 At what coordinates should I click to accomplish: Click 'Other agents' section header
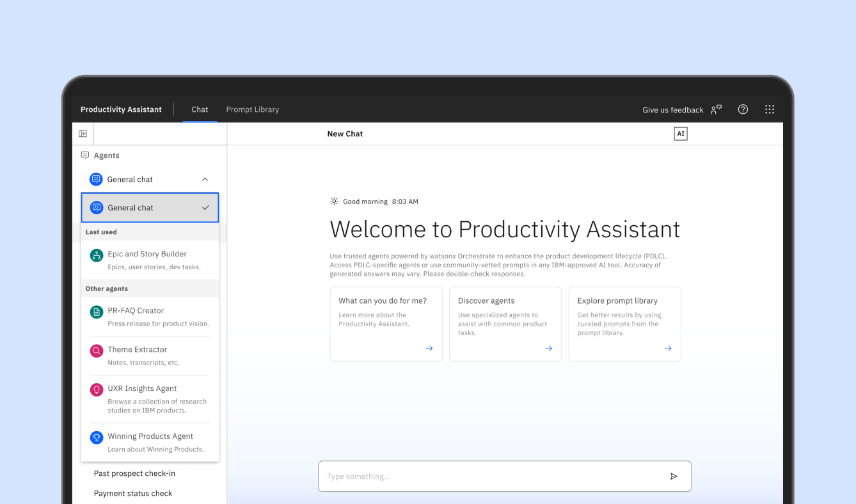pyautogui.click(x=107, y=288)
